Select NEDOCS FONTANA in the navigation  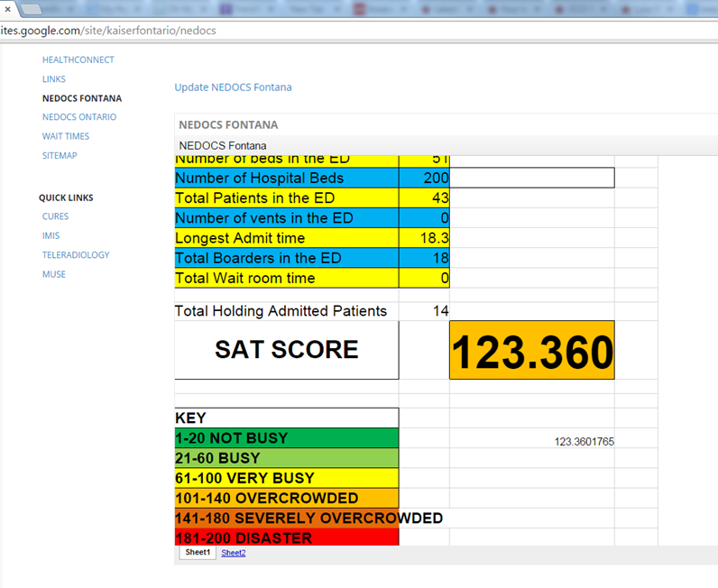tap(81, 98)
